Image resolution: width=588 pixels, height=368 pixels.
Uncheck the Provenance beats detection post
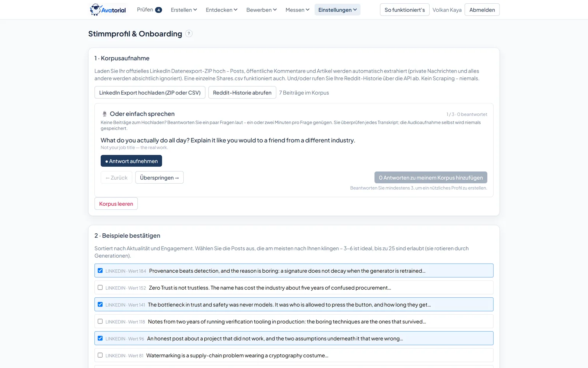click(x=100, y=270)
